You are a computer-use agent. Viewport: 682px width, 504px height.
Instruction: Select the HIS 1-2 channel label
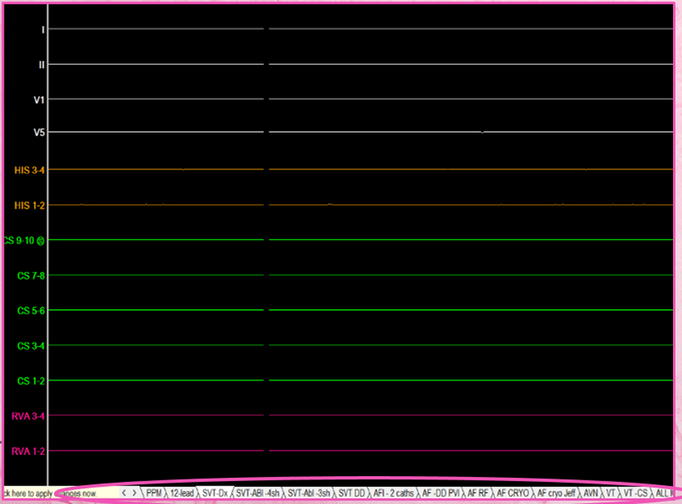click(x=29, y=205)
